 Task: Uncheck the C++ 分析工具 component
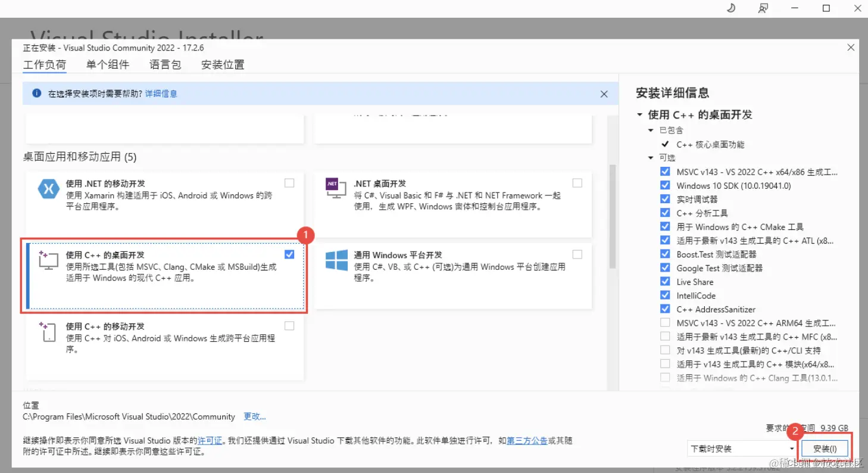(x=665, y=213)
